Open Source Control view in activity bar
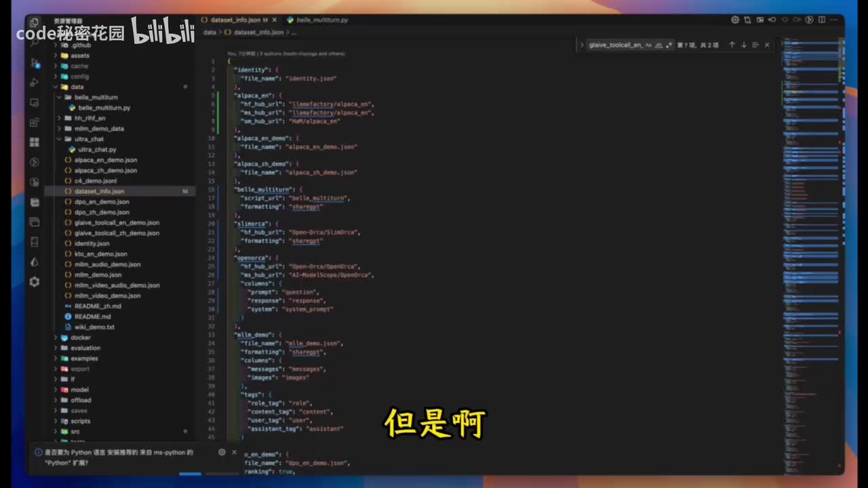This screenshot has width=868, height=488. 35,62
